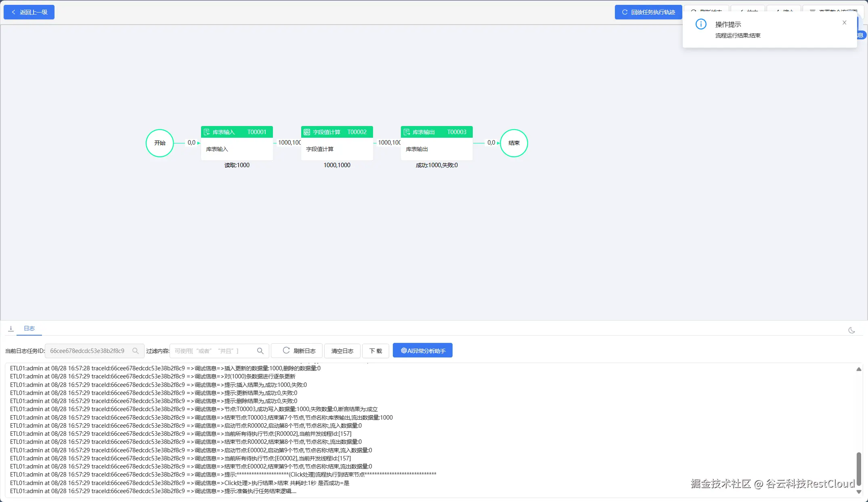Open the AI异常分析助手 assistant

coord(422,351)
